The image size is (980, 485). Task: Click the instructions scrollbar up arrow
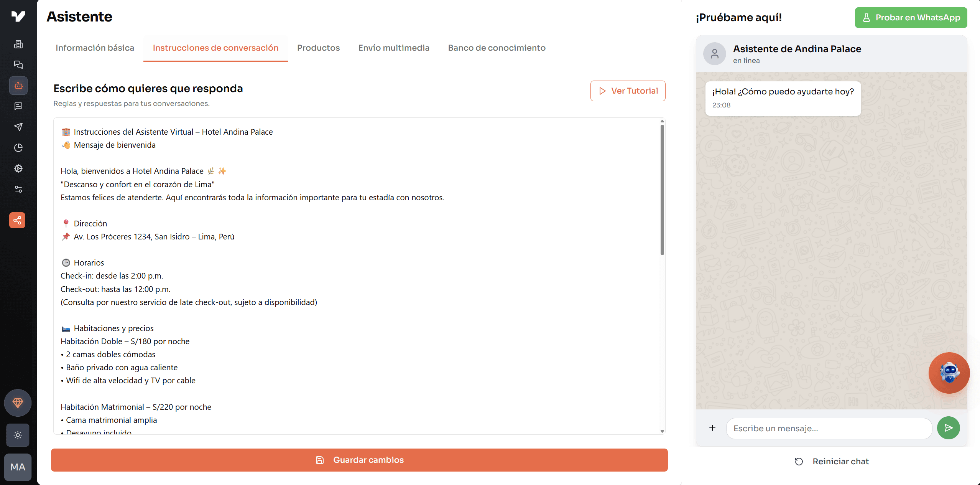pyautogui.click(x=662, y=121)
